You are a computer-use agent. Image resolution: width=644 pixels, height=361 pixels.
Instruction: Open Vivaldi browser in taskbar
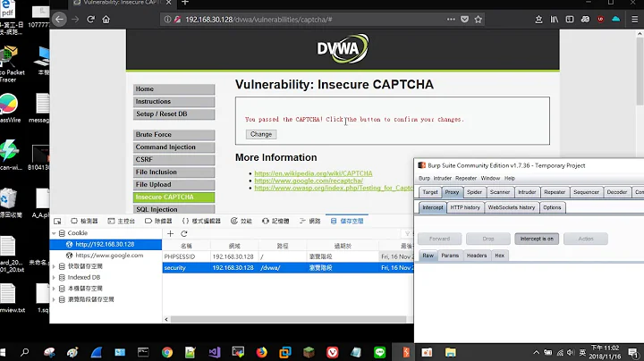click(333, 352)
